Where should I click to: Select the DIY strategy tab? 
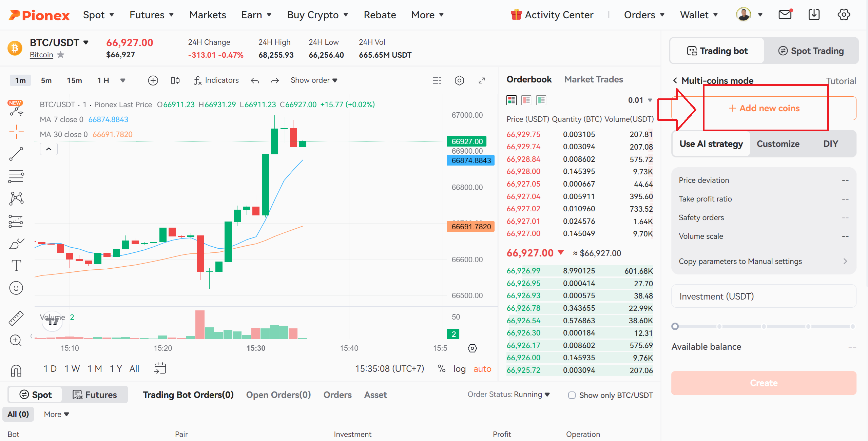[831, 144]
